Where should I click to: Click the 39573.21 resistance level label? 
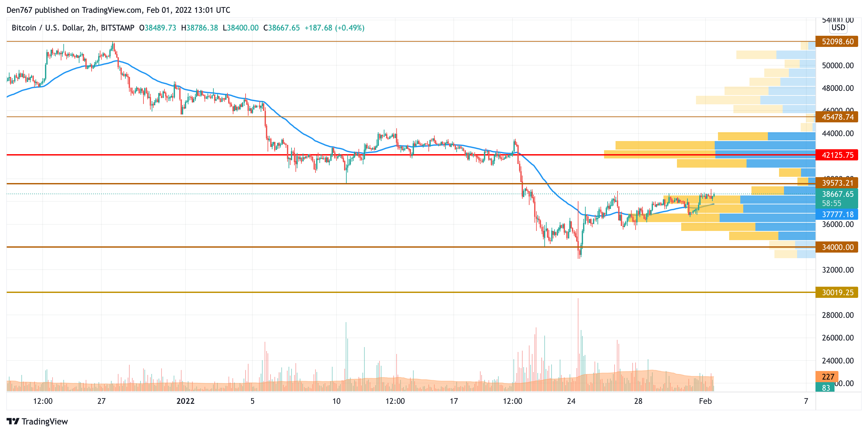coord(837,183)
